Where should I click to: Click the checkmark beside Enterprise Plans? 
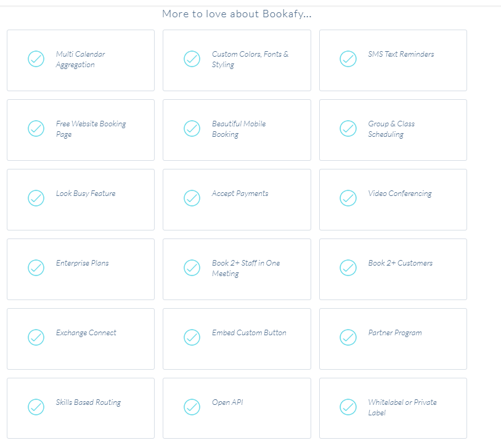[36, 268]
